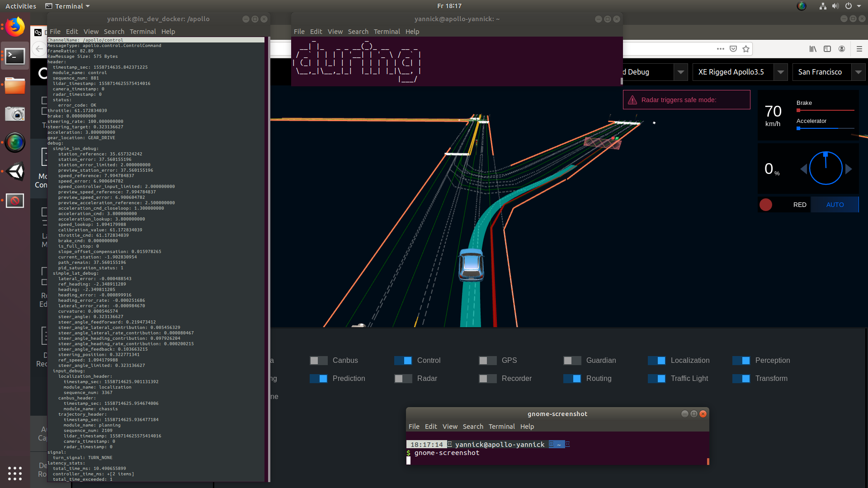The width and height of the screenshot is (868, 488).
Task: Toggle the Transform module switch
Action: 741,379
